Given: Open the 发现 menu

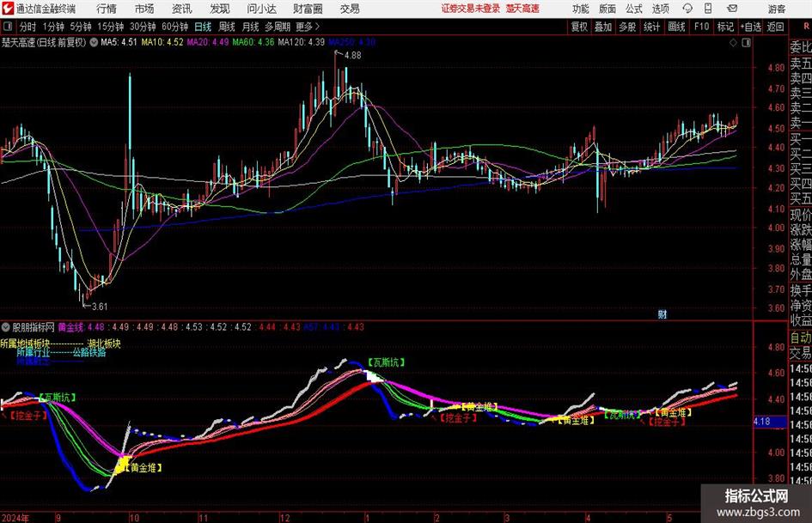Looking at the screenshot, I should (220, 9).
